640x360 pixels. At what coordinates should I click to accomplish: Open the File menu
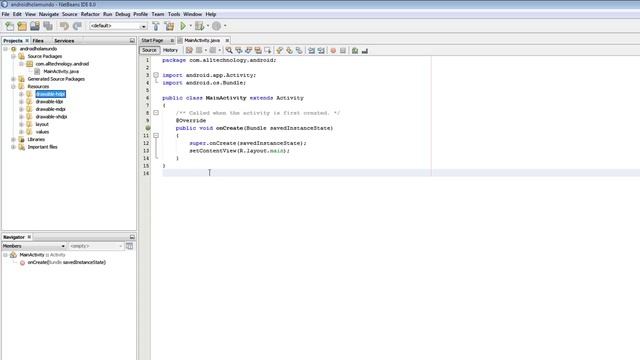point(6,14)
